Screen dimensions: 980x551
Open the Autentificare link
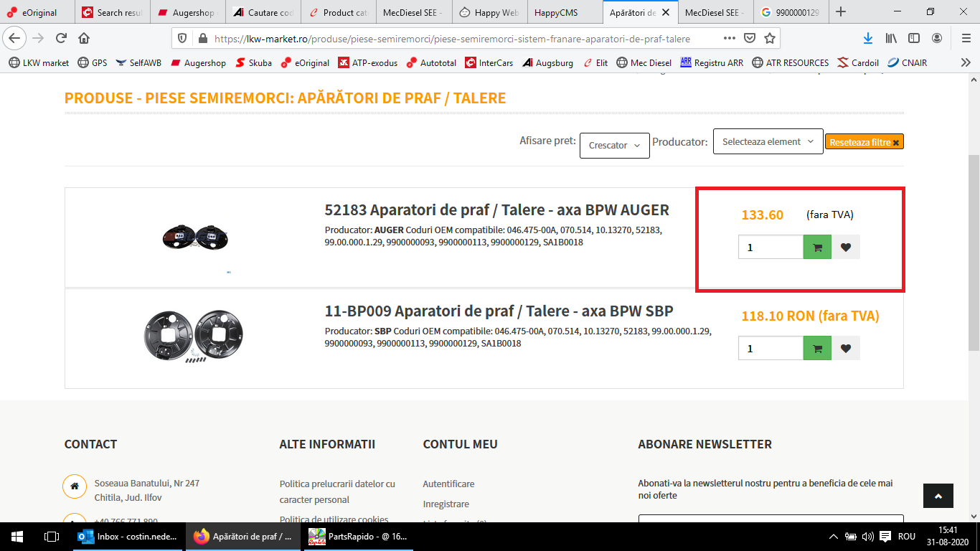pyautogui.click(x=448, y=484)
